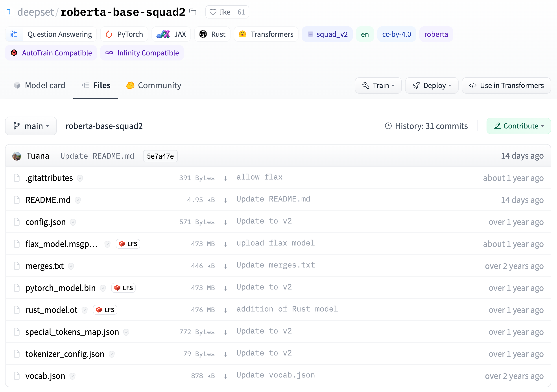Switch to the Files tab
The image size is (557, 392).
[x=96, y=85]
